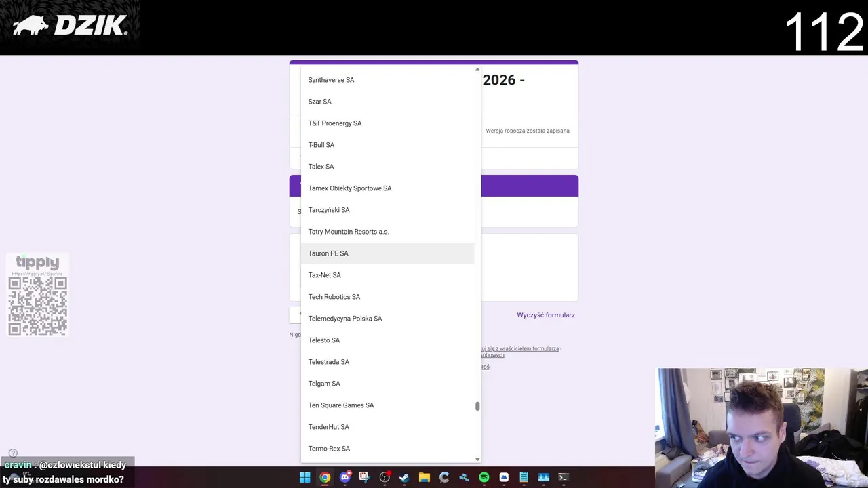Image resolution: width=868 pixels, height=488 pixels.
Task: Open OBS Studio from the taskbar
Action: (x=384, y=477)
